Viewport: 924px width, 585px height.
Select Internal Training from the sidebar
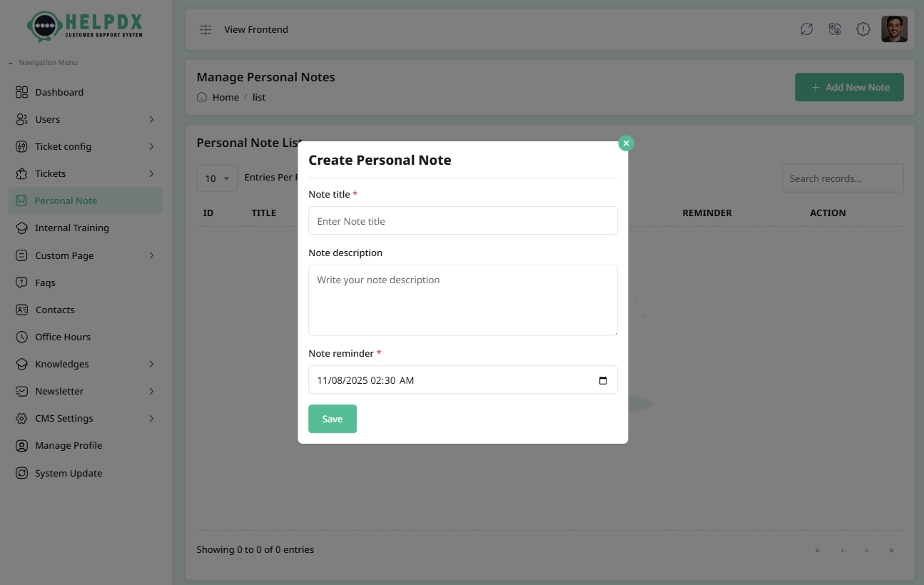(71, 228)
